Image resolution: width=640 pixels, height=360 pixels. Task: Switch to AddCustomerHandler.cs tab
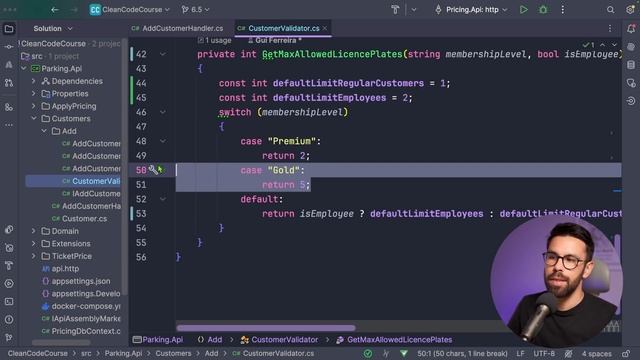[178, 29]
